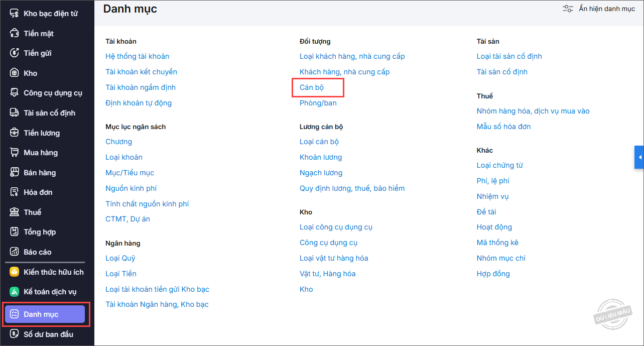Screen dimensions: 644x346
Task: Click Loại công cụ dụng cụ link
Action: pyautogui.click(x=336, y=227)
